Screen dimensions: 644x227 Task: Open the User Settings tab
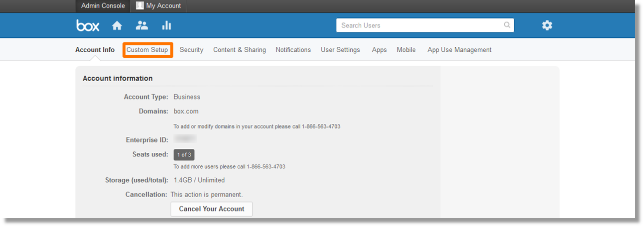tap(341, 50)
